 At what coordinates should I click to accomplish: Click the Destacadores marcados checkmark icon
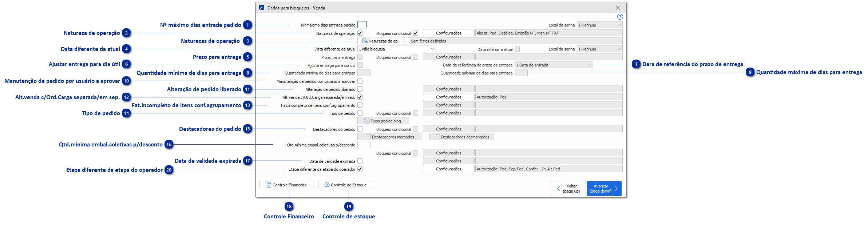click(x=368, y=137)
